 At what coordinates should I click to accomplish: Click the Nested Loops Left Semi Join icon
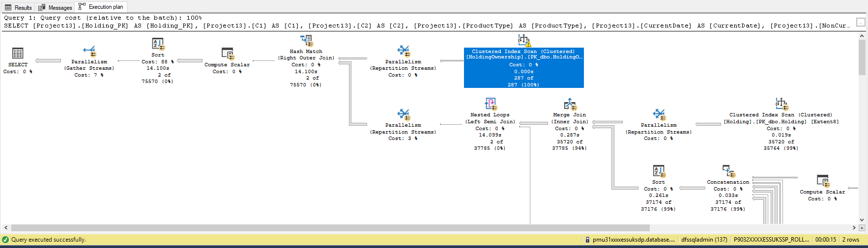(x=491, y=104)
